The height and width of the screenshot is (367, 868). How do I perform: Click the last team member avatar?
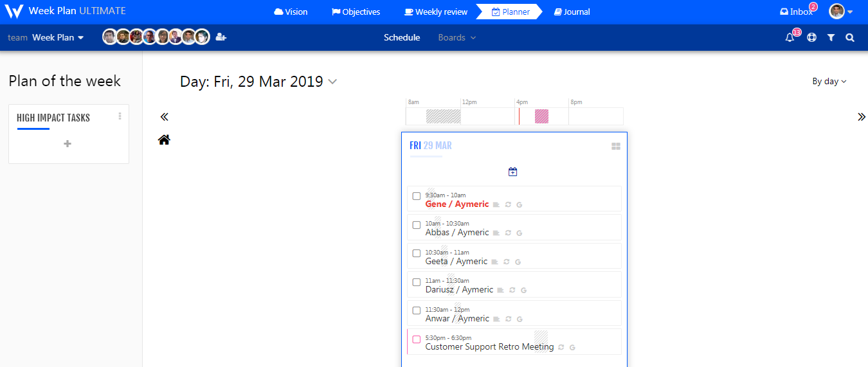tap(202, 37)
